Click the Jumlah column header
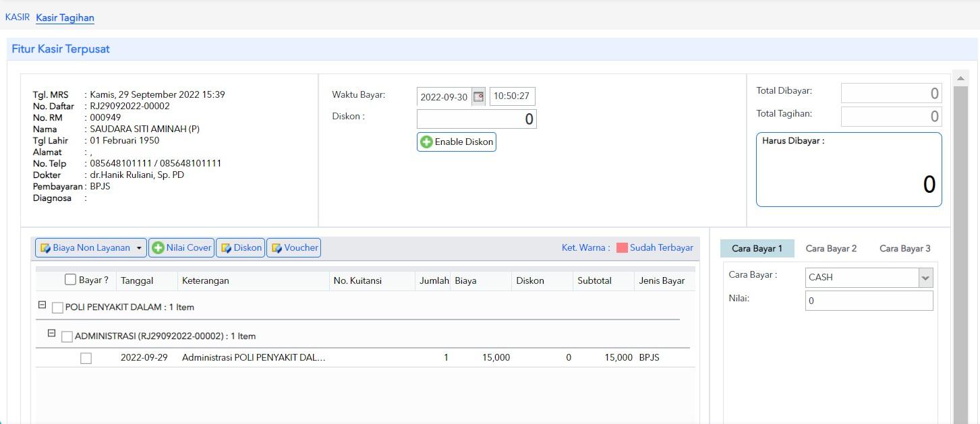980x424 pixels. 434,280
